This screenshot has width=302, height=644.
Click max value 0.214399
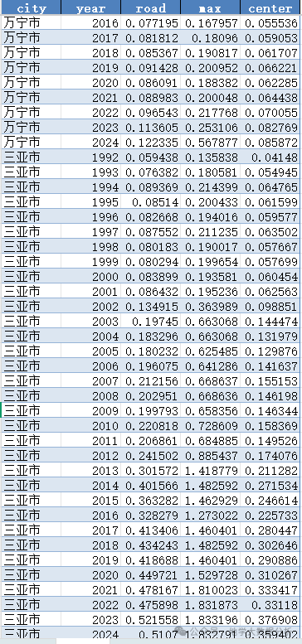pos(210,186)
